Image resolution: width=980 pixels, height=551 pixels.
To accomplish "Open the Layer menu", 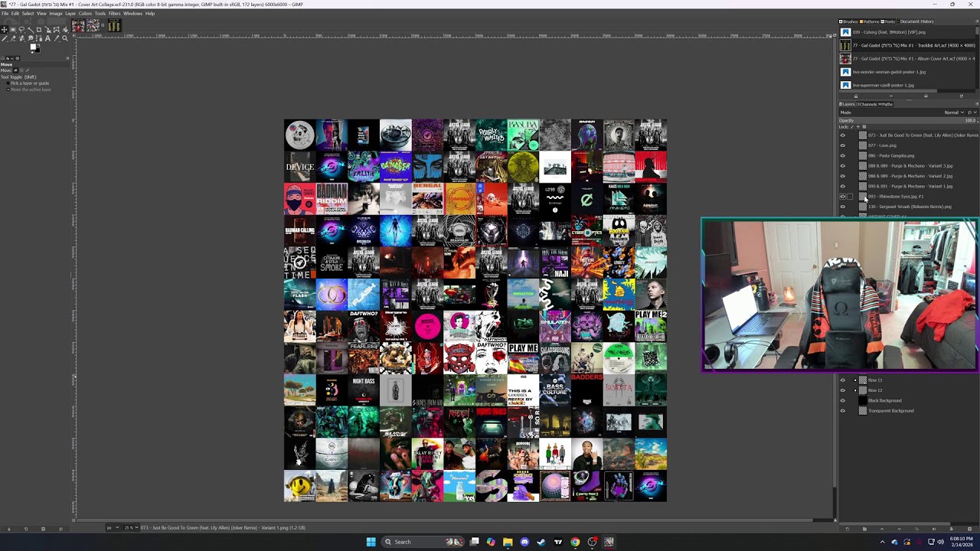I will pos(70,13).
